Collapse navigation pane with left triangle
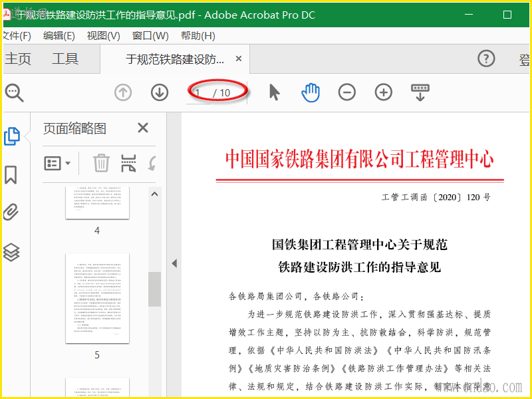532x399 pixels. (174, 263)
